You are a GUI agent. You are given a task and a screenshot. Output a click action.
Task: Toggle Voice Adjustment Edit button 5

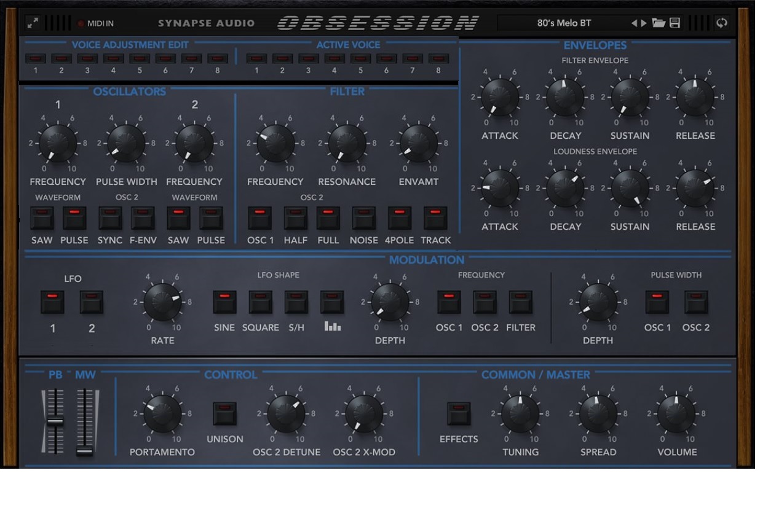point(140,59)
